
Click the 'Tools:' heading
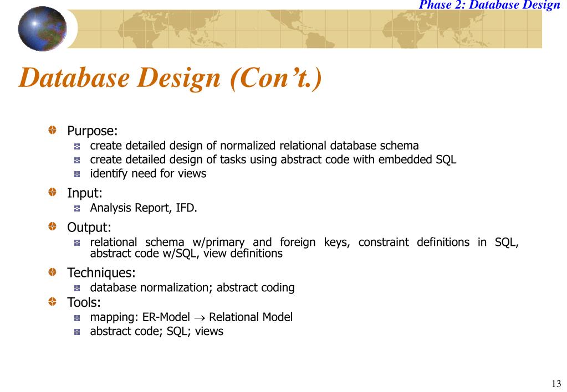coord(84,302)
